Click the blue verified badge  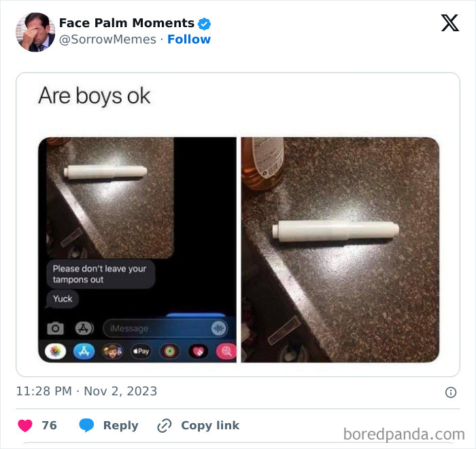(204, 24)
